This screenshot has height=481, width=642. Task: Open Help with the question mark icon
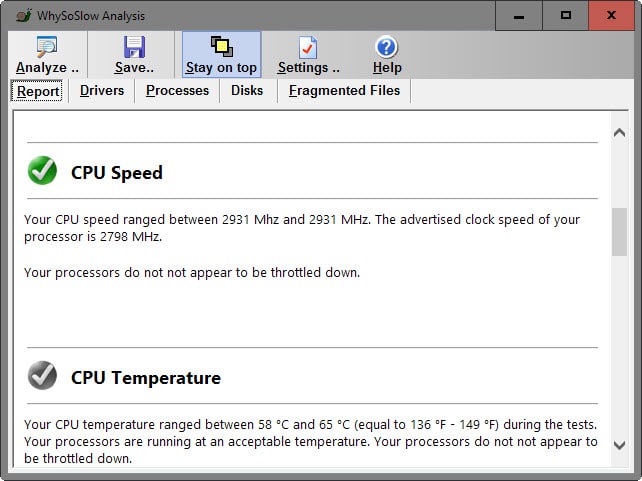387,47
